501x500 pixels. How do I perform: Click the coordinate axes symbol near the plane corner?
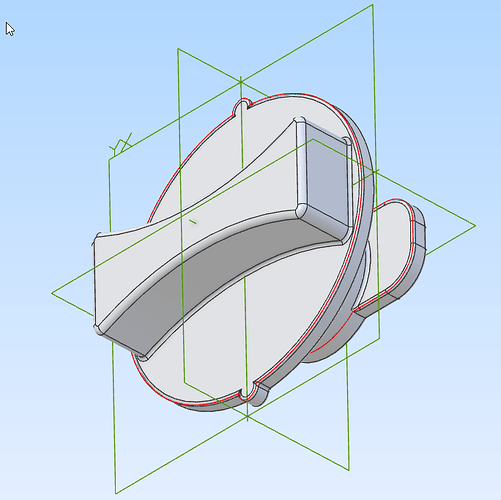tap(121, 144)
